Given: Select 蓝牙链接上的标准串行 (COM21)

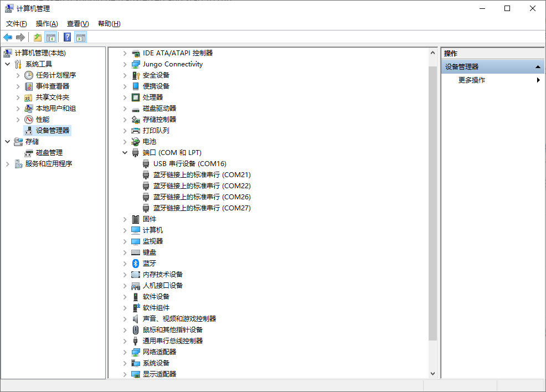Looking at the screenshot, I should point(202,175).
